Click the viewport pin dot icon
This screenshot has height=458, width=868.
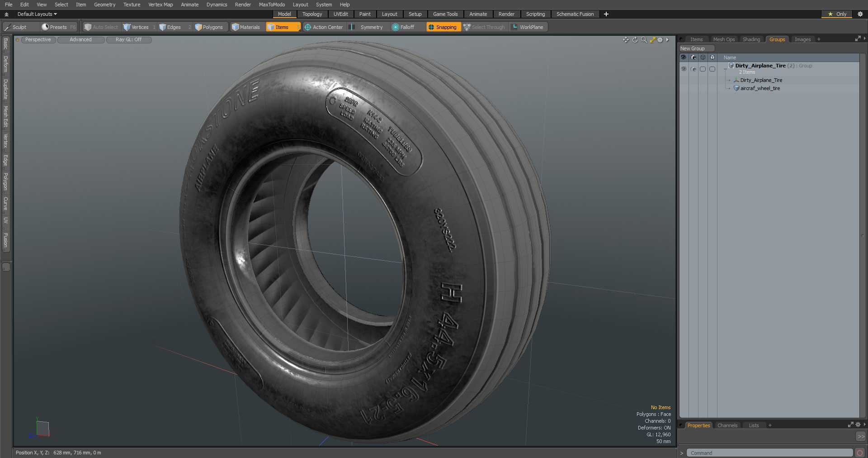[x=18, y=40]
